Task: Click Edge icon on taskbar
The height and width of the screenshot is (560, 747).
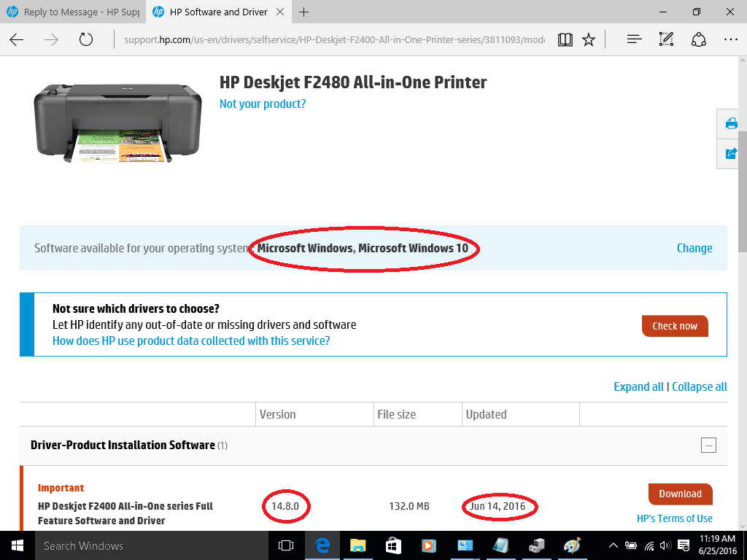Action: (322, 545)
